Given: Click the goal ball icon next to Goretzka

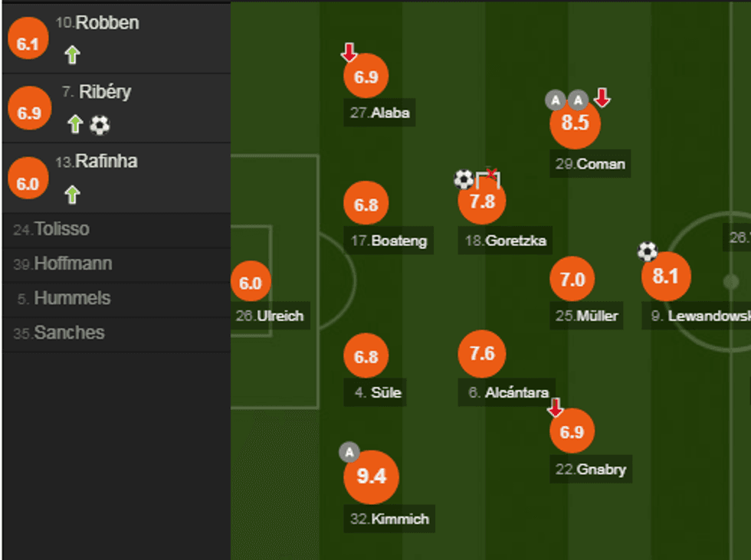Looking at the screenshot, I should click(464, 179).
